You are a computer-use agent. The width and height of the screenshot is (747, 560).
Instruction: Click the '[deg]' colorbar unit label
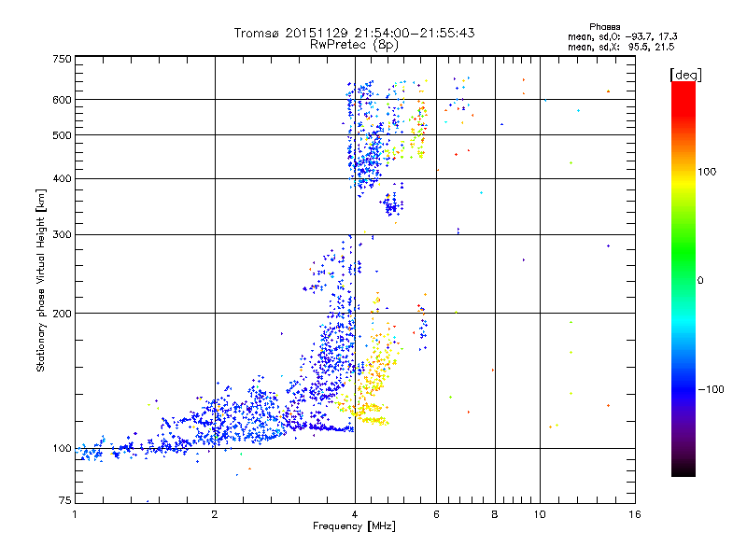pyautogui.click(x=685, y=75)
